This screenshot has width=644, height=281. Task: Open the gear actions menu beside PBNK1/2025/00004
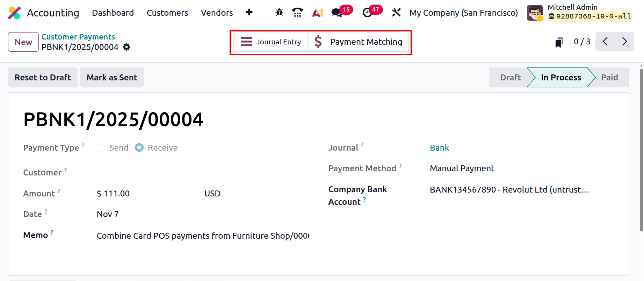(x=126, y=47)
